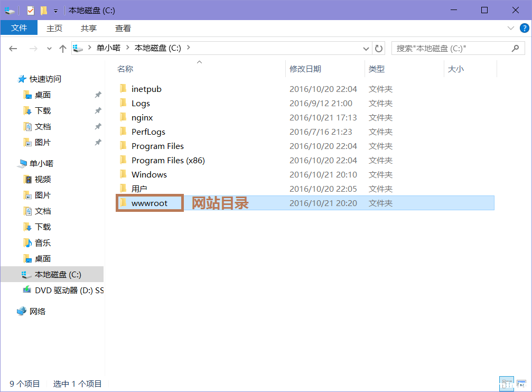Viewport: 532px width, 392px height.
Task: Select the 用户 folder icon
Action: 123,189
